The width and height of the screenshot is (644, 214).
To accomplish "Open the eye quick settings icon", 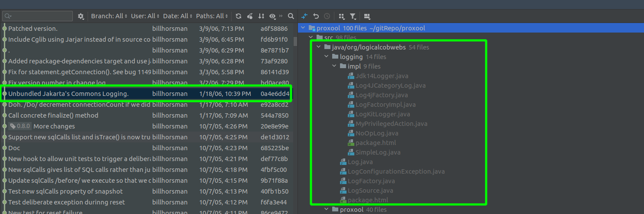I will coord(272,16).
